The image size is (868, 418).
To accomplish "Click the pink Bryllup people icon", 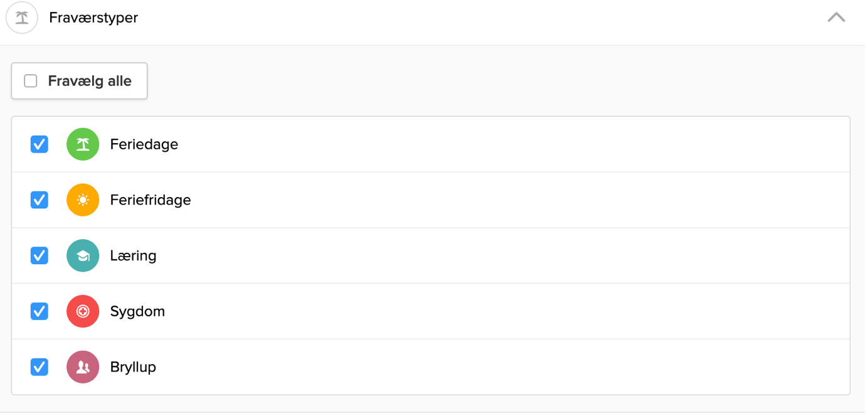I will click(x=83, y=367).
